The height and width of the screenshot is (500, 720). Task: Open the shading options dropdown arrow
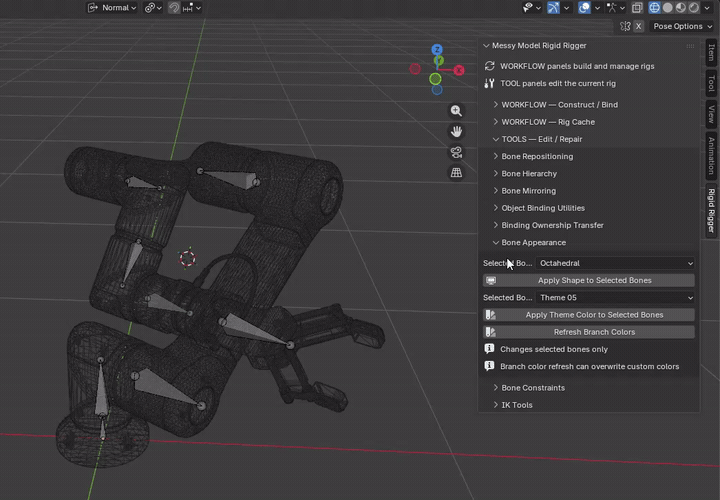pos(707,8)
